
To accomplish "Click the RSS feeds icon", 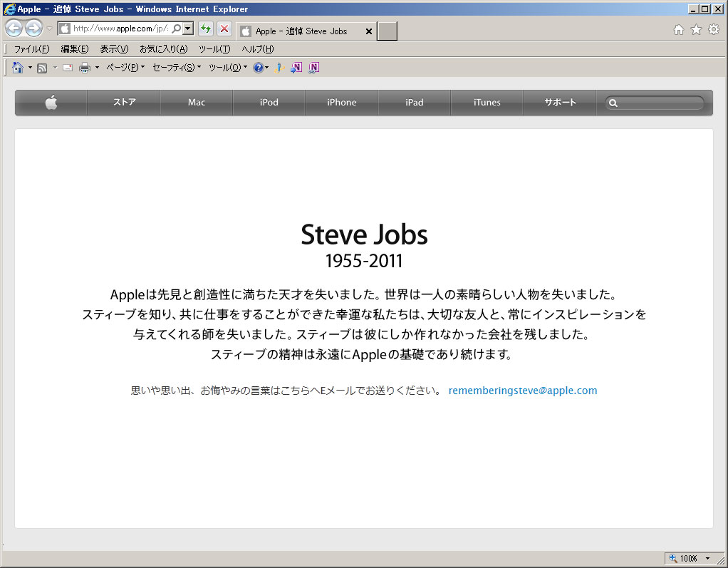I will click(42, 68).
